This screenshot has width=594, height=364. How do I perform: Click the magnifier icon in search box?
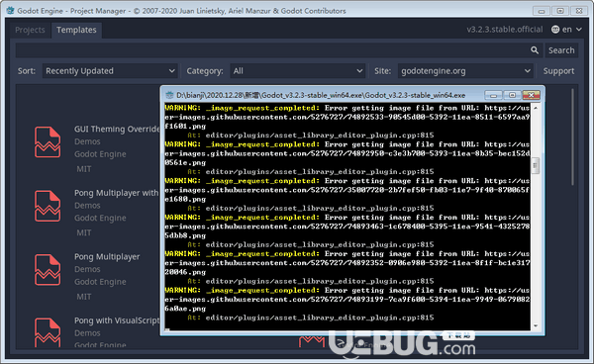tap(535, 50)
